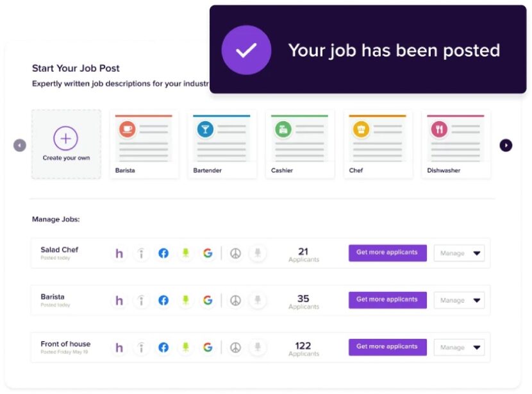Click the left carousel arrow for templates
The height and width of the screenshot is (394, 532).
click(x=19, y=145)
